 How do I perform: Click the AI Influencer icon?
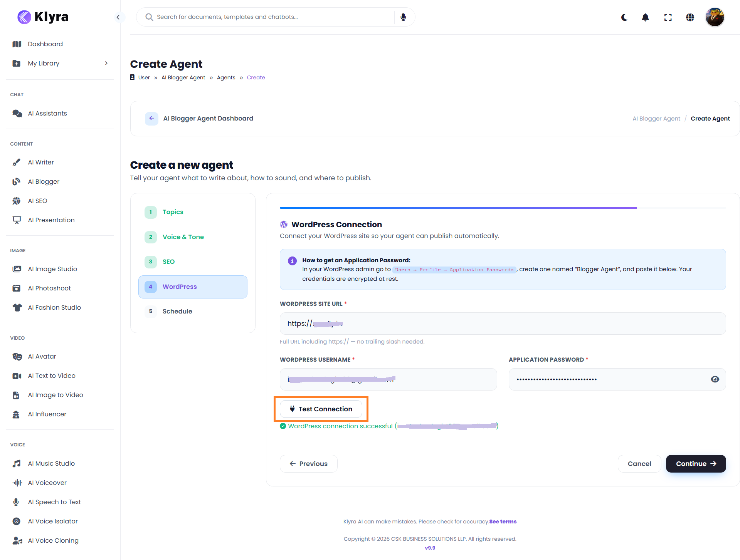tap(16, 414)
